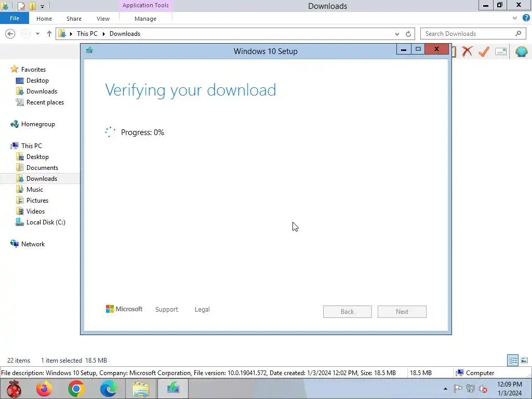Image resolution: width=532 pixels, height=399 pixels.
Task: Go up one folder level
Action: pyautogui.click(x=49, y=34)
